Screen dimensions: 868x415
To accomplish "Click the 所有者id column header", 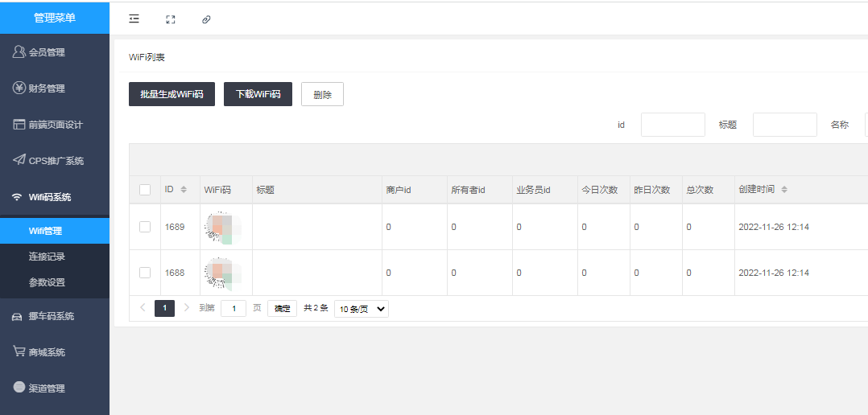I will pyautogui.click(x=469, y=190).
